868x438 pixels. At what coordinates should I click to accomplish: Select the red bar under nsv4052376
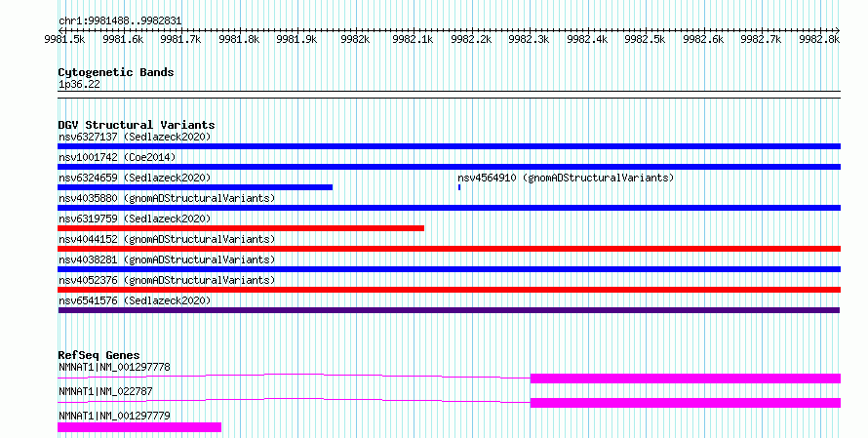pyautogui.click(x=449, y=290)
